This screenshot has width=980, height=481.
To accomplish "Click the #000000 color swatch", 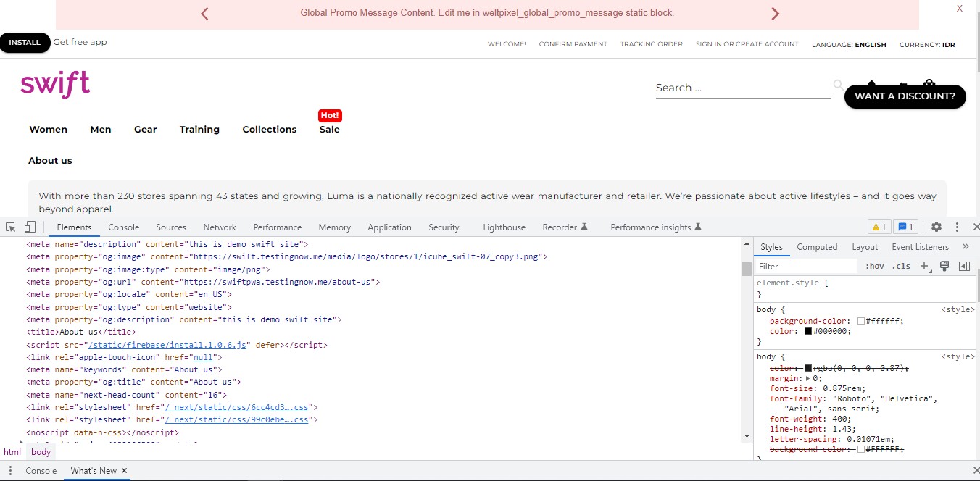I will (808, 331).
